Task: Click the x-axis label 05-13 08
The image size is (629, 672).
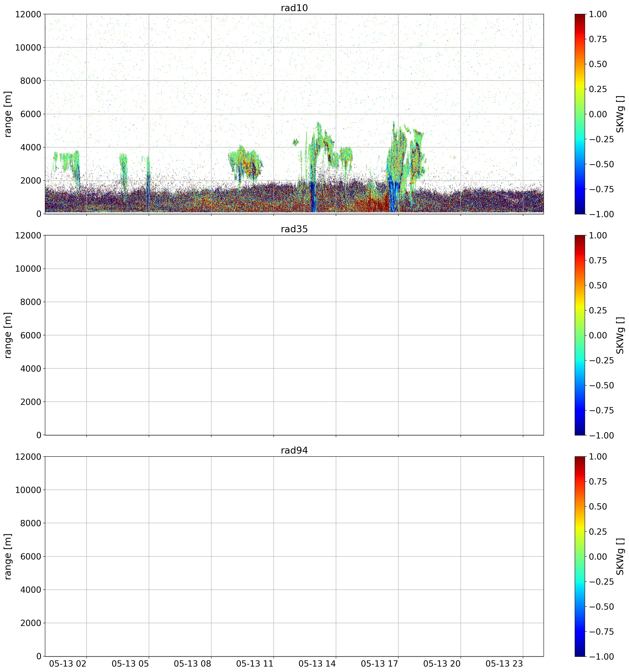Action: (193, 664)
